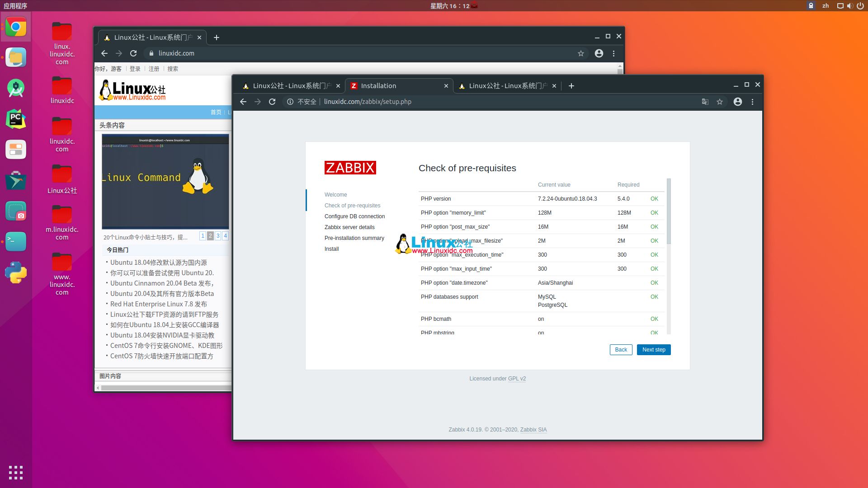The image size is (868, 488).
Task: Click Check of pre-requisites step
Action: pos(353,206)
